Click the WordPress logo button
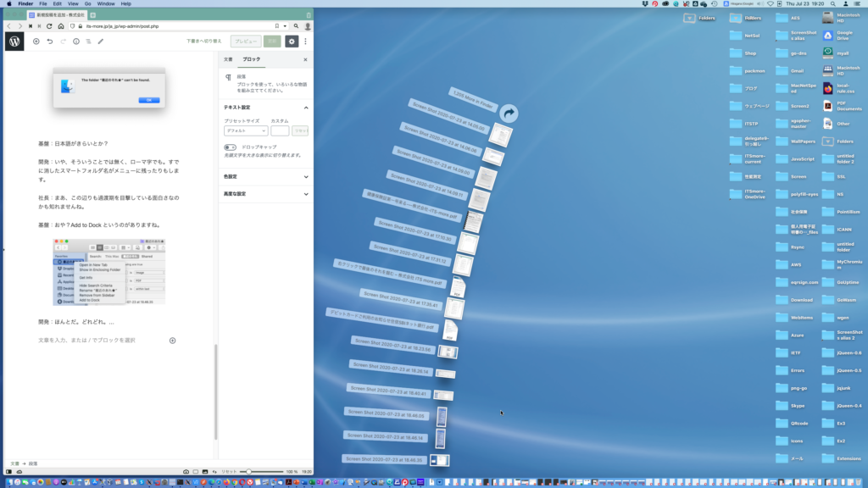This screenshot has height=488, width=868. pos(14,41)
